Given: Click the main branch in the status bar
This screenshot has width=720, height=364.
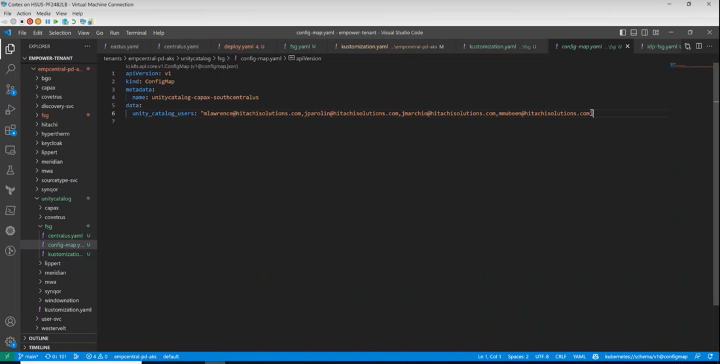Looking at the screenshot, I should (x=28, y=357).
